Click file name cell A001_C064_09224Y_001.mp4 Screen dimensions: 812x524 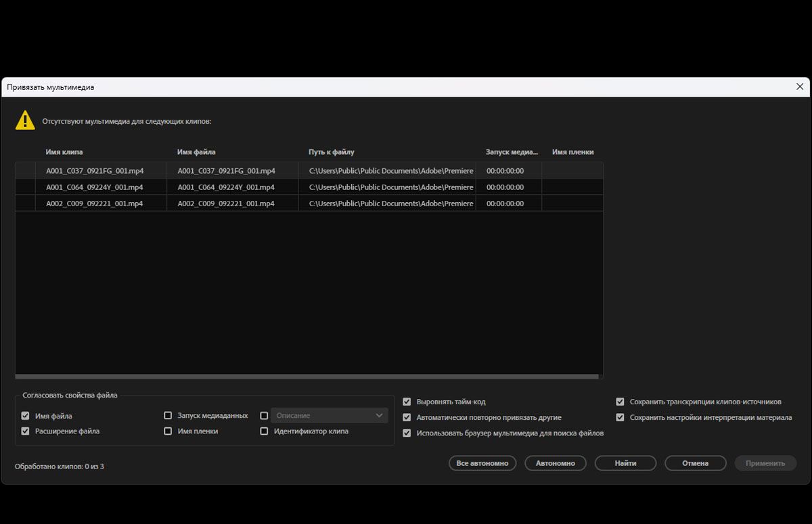coord(226,187)
